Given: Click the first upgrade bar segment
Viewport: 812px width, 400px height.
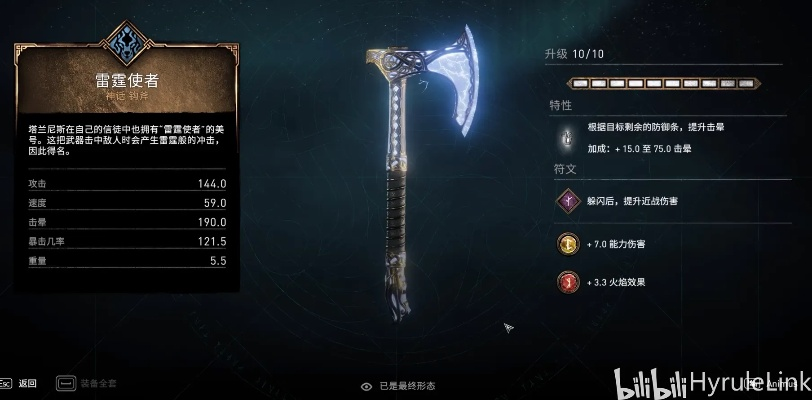Looking at the screenshot, I should click(x=581, y=83).
